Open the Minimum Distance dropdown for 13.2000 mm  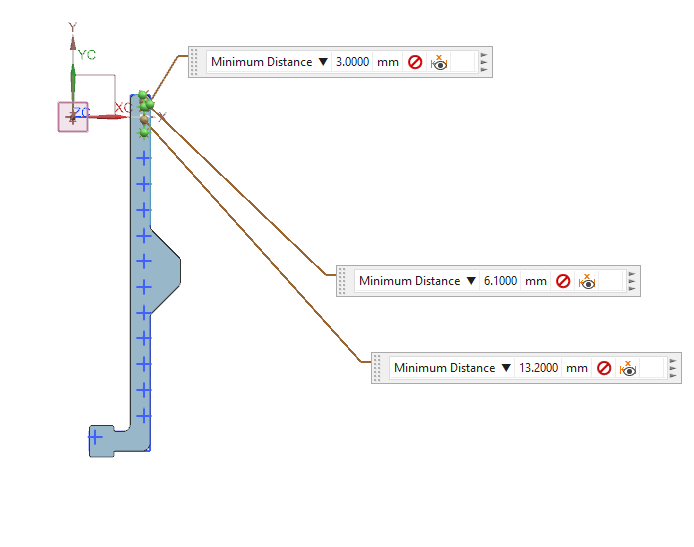[x=506, y=368]
